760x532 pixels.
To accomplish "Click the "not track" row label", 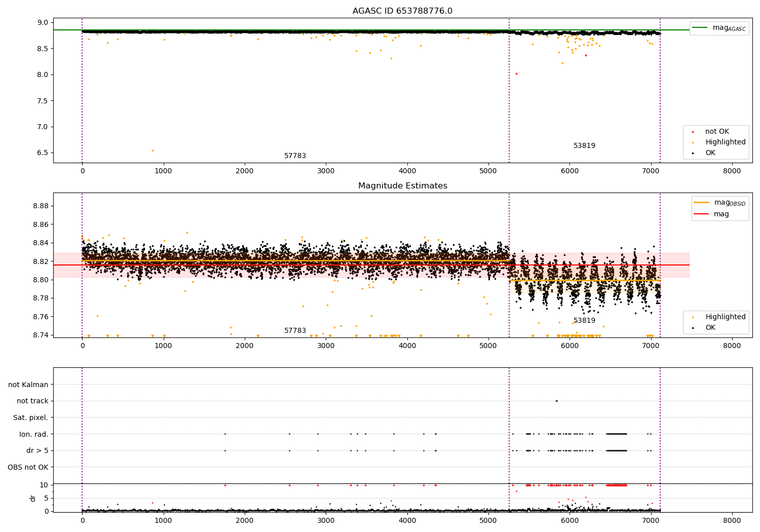I will coord(32,401).
